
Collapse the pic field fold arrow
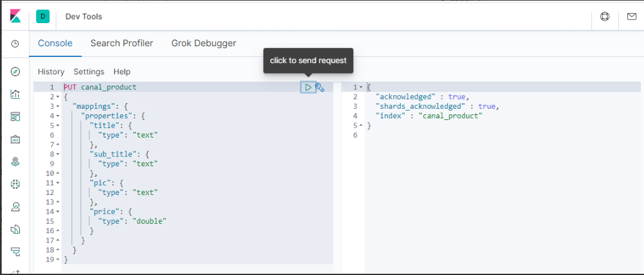(x=58, y=183)
